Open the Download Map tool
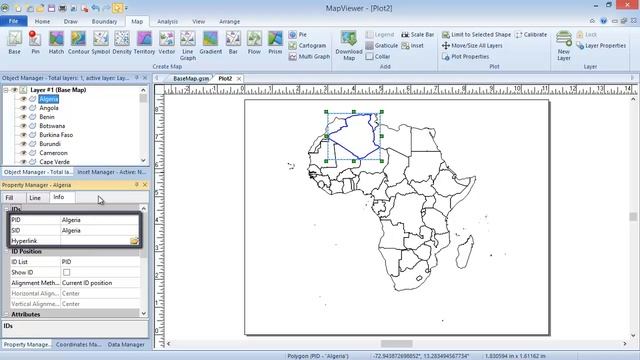This screenshot has width=640, height=360. click(x=349, y=46)
